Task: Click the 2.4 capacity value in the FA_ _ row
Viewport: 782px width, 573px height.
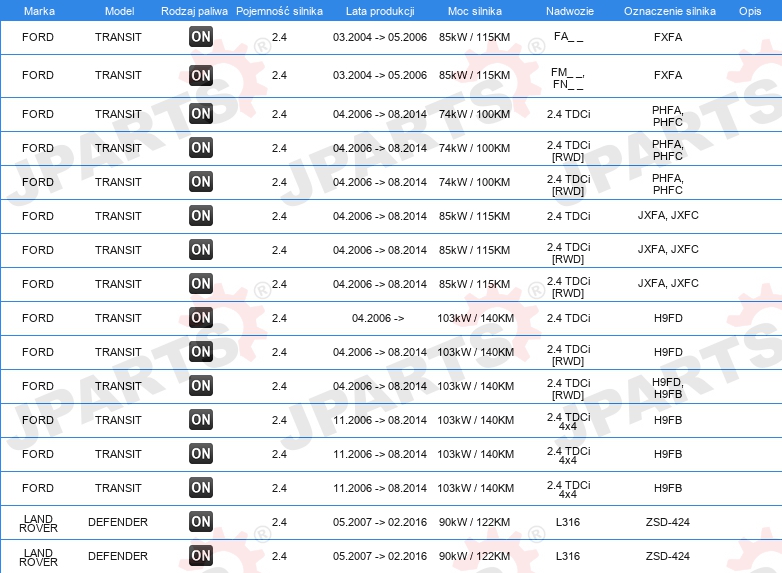Action: [279, 37]
